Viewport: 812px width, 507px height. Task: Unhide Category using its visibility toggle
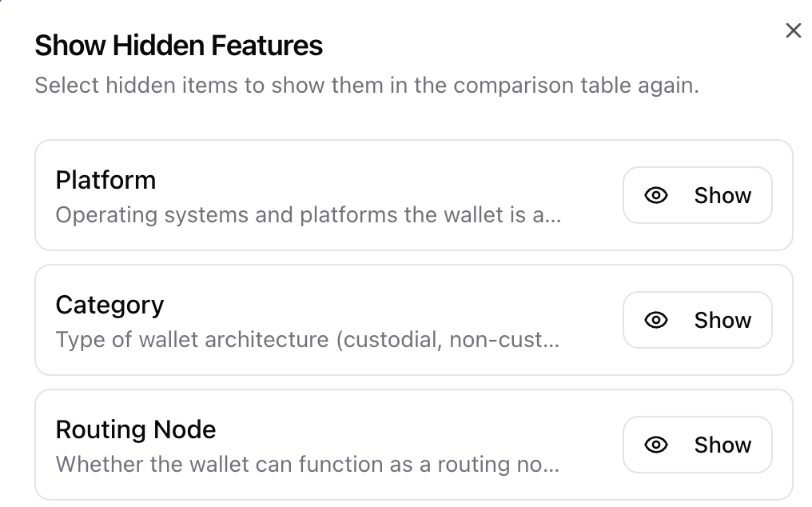point(698,320)
